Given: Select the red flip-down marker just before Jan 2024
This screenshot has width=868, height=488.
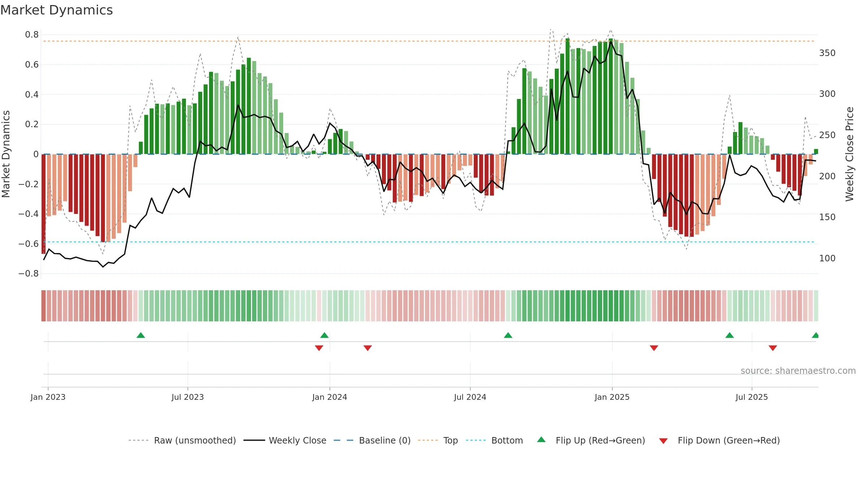Looking at the screenshot, I should click(319, 348).
